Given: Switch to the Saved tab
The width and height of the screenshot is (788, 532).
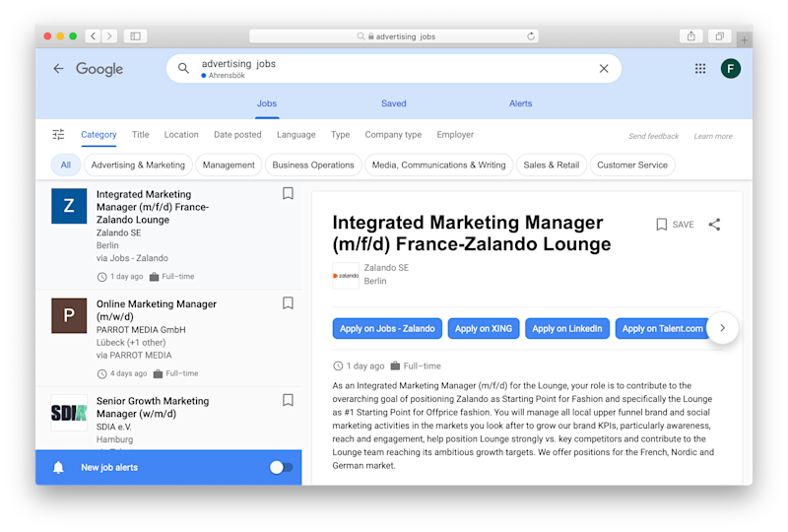Looking at the screenshot, I should coord(393,103).
